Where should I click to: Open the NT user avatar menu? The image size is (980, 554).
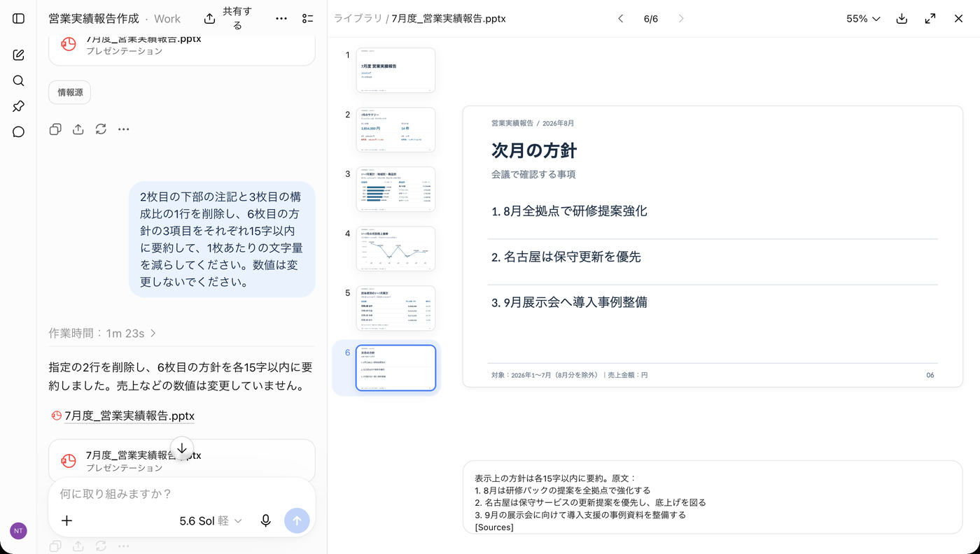click(18, 531)
